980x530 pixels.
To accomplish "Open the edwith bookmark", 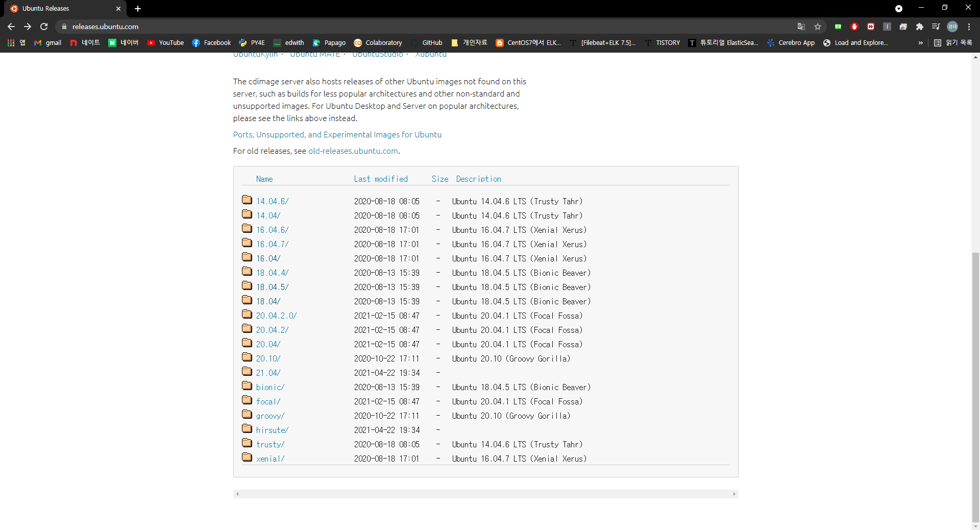I will tap(288, 43).
